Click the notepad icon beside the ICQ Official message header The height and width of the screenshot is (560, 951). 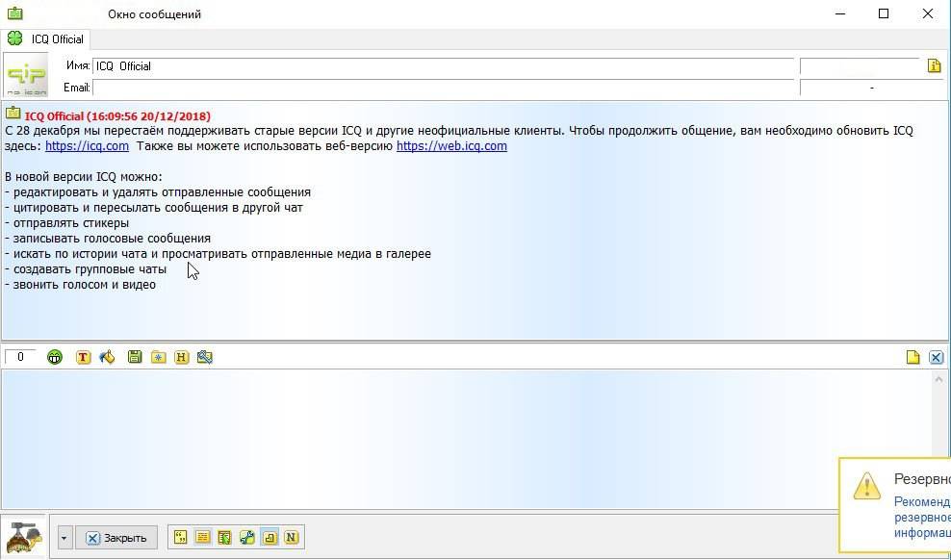pos(13,113)
